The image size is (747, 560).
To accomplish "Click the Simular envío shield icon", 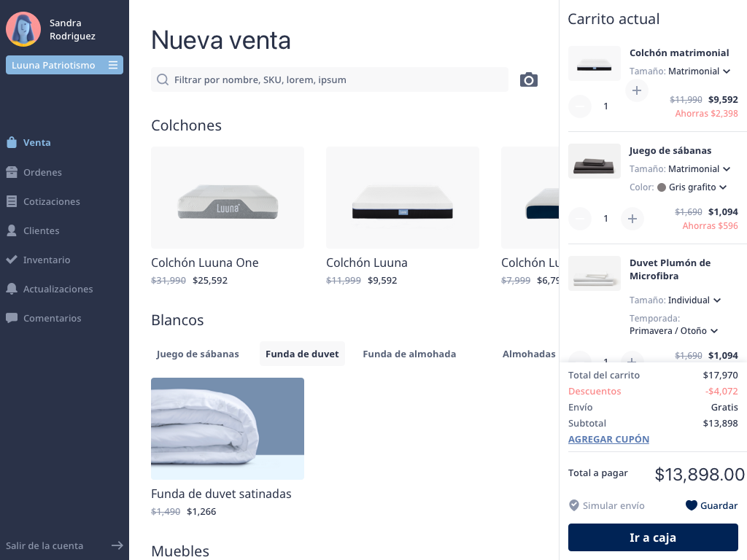I will pyautogui.click(x=574, y=505).
